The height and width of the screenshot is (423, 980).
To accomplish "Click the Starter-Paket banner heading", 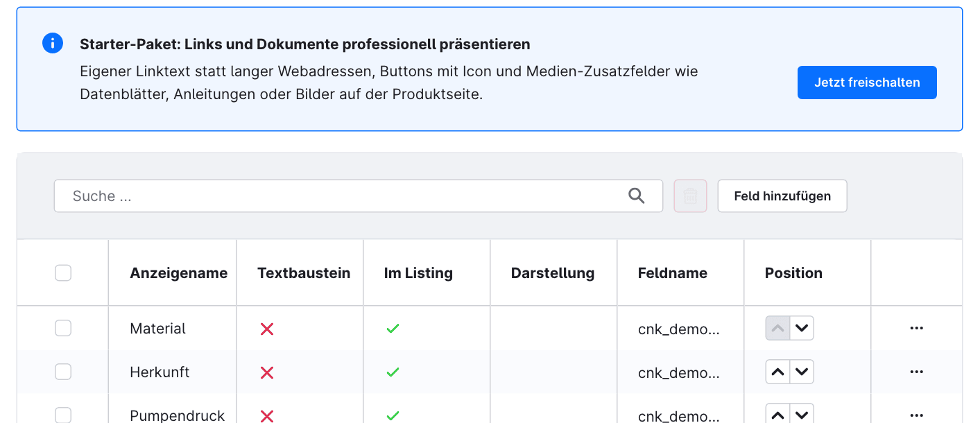I will coord(305,44).
